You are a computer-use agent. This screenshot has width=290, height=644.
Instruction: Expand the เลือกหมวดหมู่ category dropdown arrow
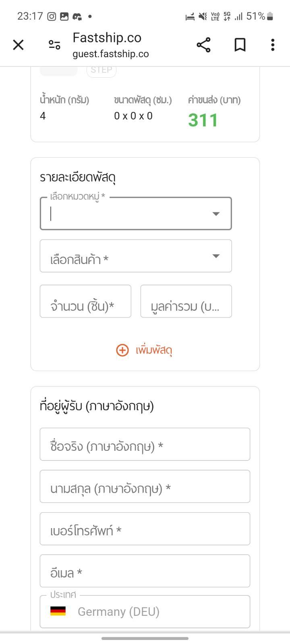[x=216, y=214]
